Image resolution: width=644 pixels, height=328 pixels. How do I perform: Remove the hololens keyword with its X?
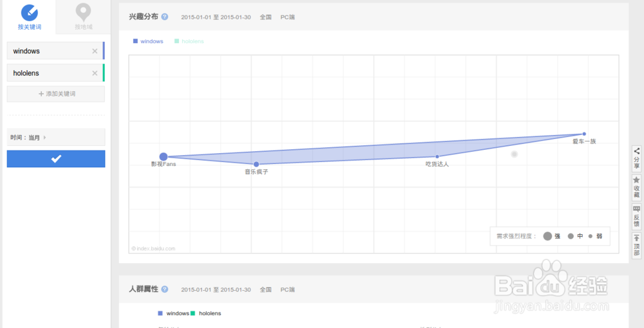(95, 73)
